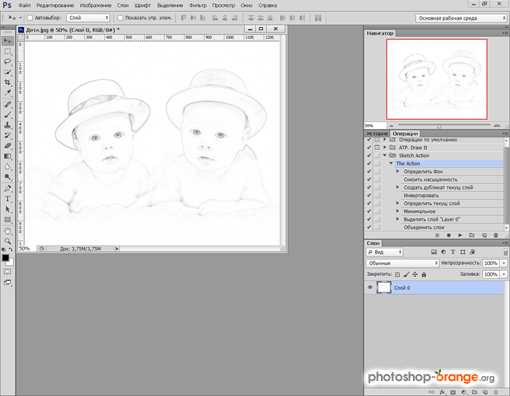The image size is (510, 396).
Task: Filter layers by pixel layer icon
Action: tap(434, 252)
